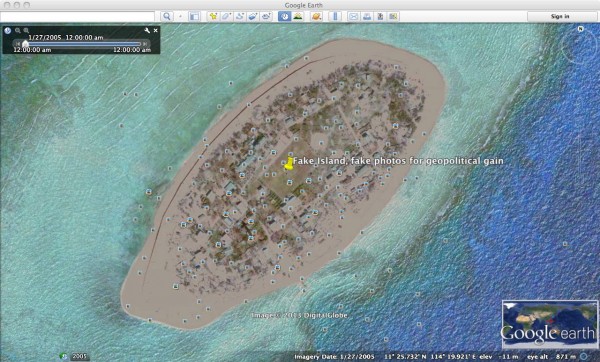Select the Record a Tour tool

266,16
